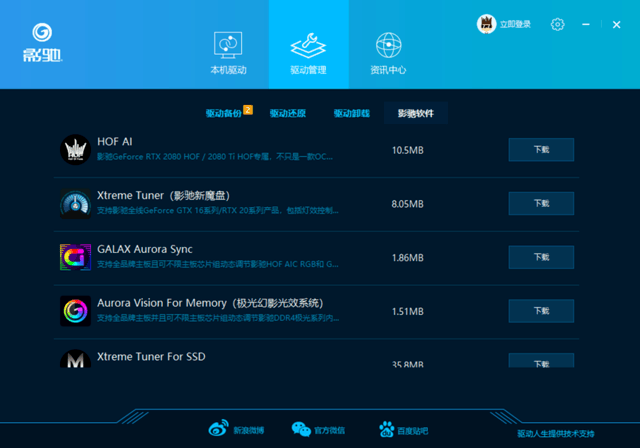Viewport: 640px width, 448px height.
Task: Click Xtreme Tuner (影驰新魔盘) title
Action: click(x=164, y=195)
